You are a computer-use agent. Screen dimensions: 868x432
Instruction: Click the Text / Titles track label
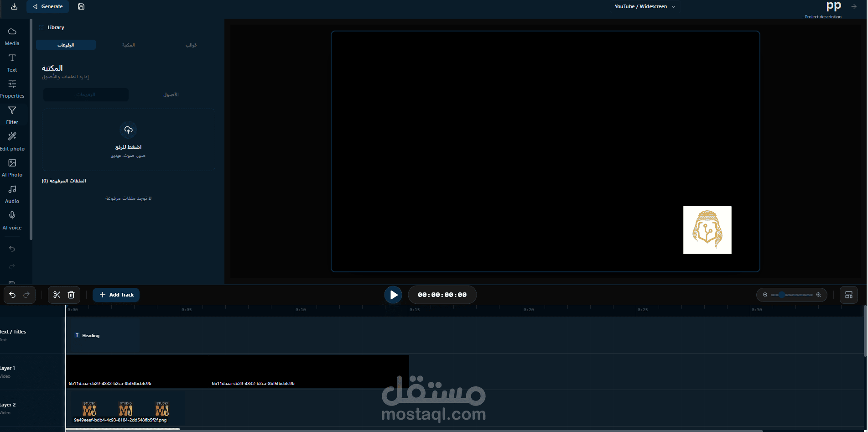pyautogui.click(x=14, y=332)
